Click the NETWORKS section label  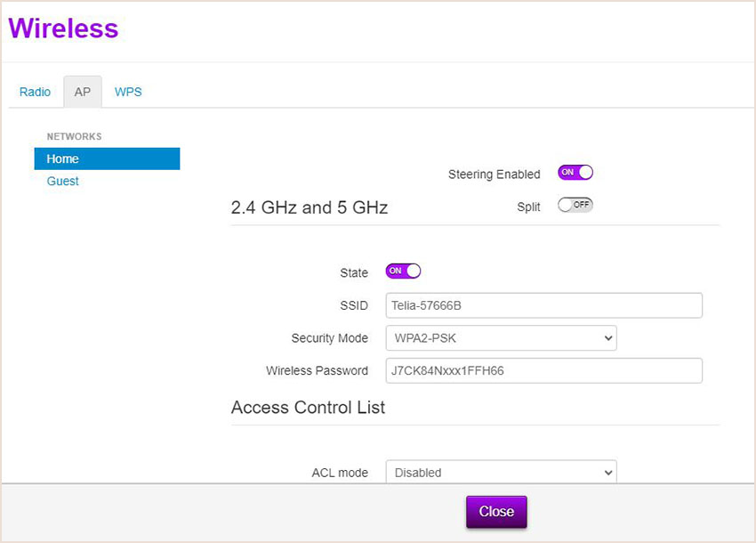(74, 136)
